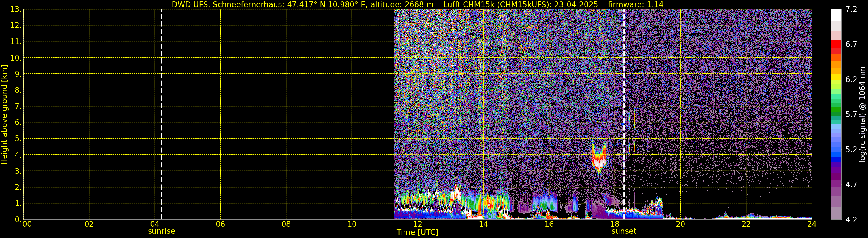Select the yellow colorbar swatch near 6.2
Screen dimensions: 868x238
click(x=836, y=77)
